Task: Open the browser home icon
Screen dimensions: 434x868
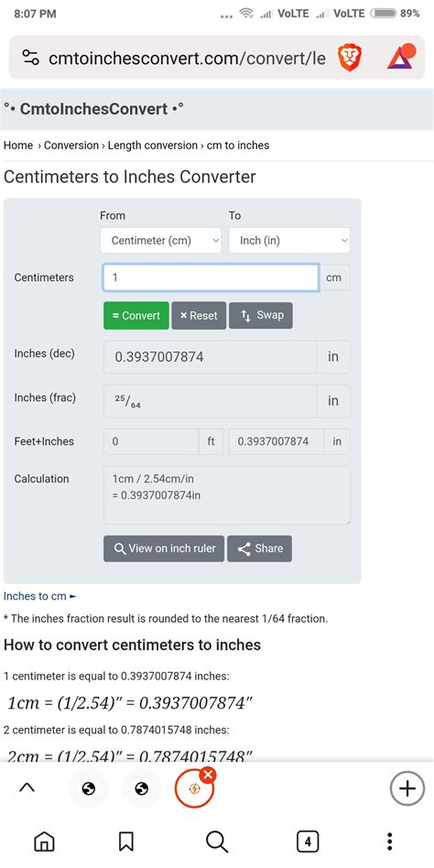Action: [x=44, y=841]
